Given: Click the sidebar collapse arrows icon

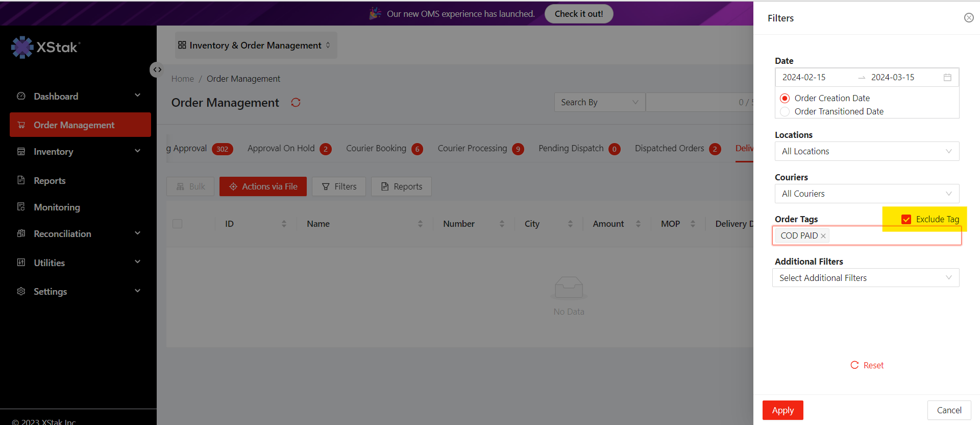Looking at the screenshot, I should point(157,69).
